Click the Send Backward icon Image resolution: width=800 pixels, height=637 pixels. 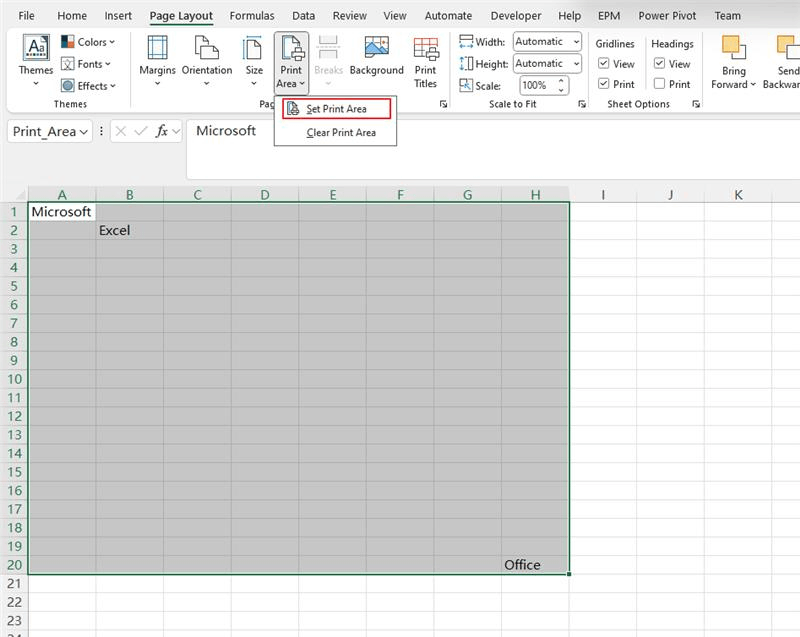[x=788, y=48]
